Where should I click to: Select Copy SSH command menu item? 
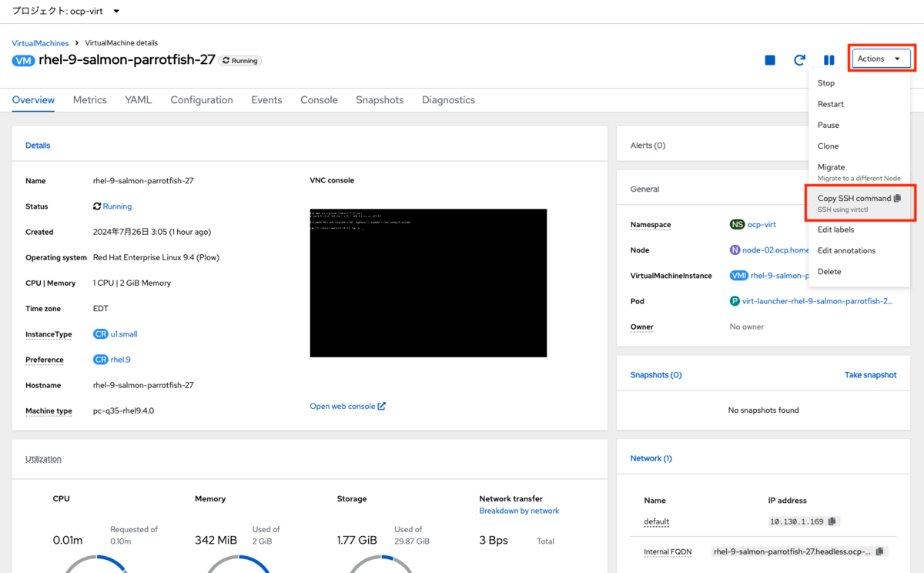click(x=859, y=203)
